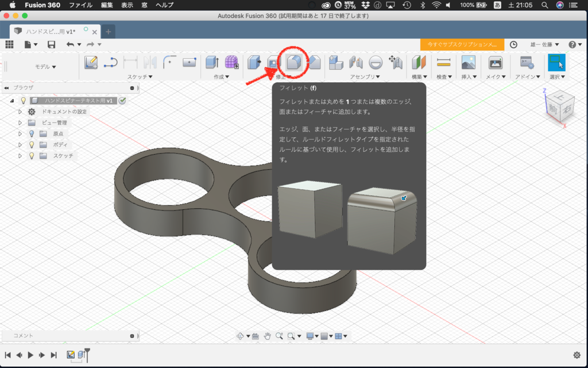Open the スケッチ toolbar dropdown

(x=140, y=76)
